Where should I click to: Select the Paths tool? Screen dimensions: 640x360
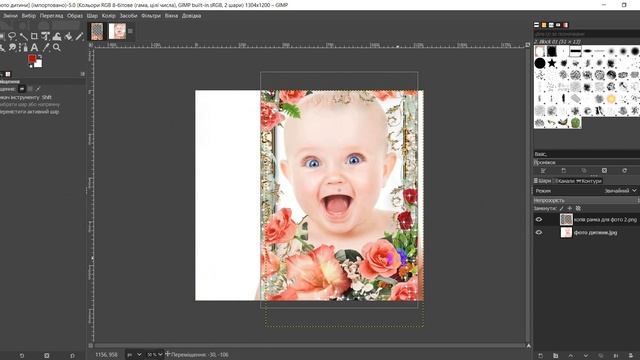[23, 48]
